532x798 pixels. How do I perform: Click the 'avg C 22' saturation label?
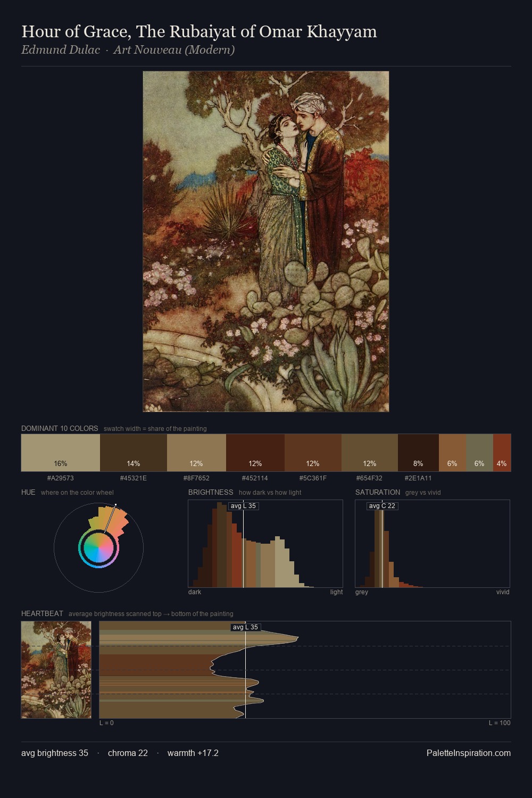tap(383, 506)
